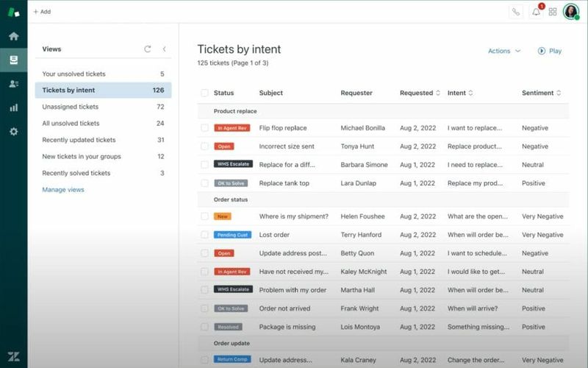Click Pending Cust badge for Lost order

pyautogui.click(x=232, y=235)
